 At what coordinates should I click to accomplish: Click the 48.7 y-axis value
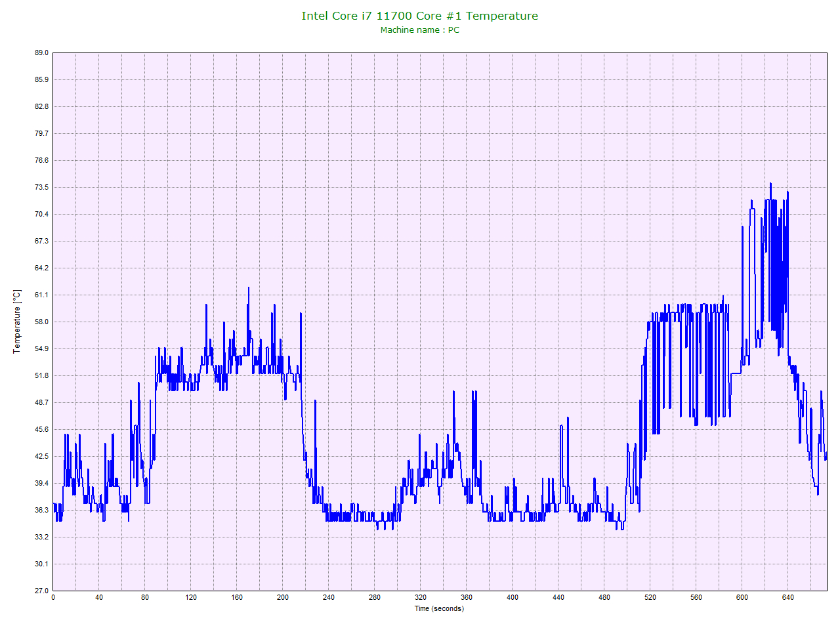(41, 402)
